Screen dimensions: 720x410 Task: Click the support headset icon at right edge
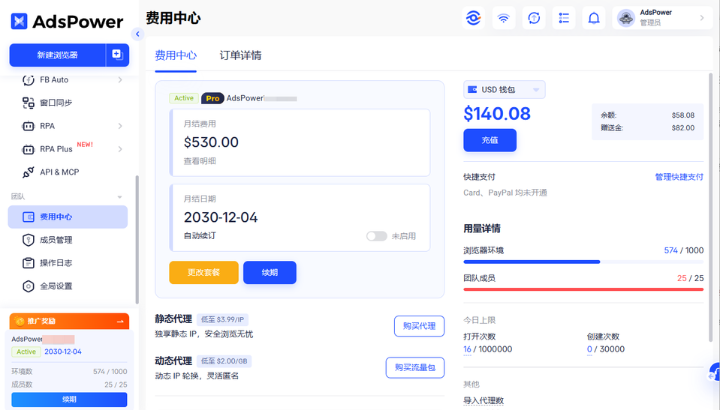point(714,372)
